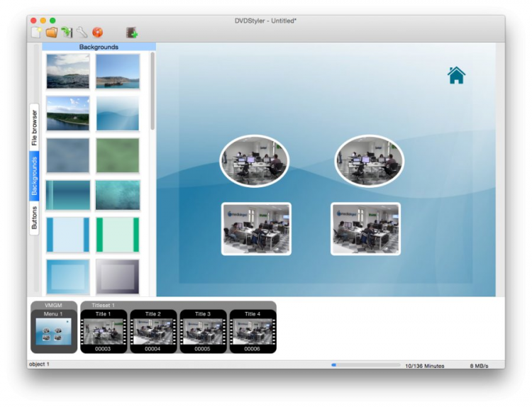
Task: Click the Add file filmstrip icon
Action: pos(132,33)
